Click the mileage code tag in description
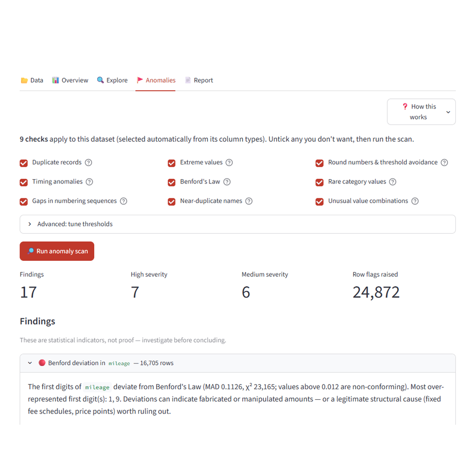The height and width of the screenshot is (476, 476). (97, 387)
